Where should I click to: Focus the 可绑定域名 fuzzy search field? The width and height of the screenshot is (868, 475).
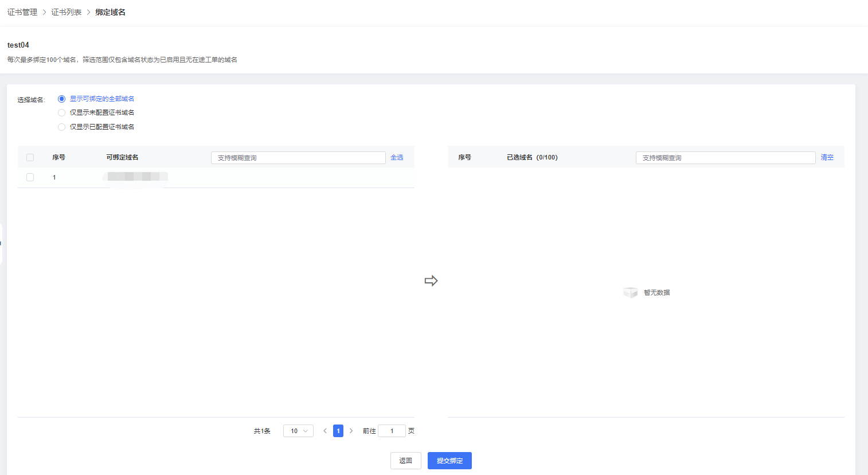(x=298, y=158)
